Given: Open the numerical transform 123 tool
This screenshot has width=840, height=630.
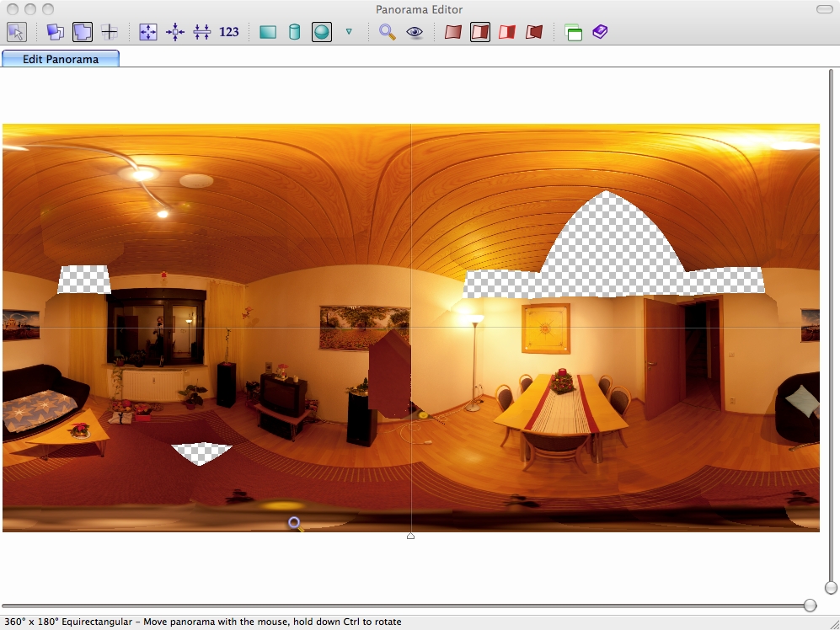Looking at the screenshot, I should click(229, 32).
